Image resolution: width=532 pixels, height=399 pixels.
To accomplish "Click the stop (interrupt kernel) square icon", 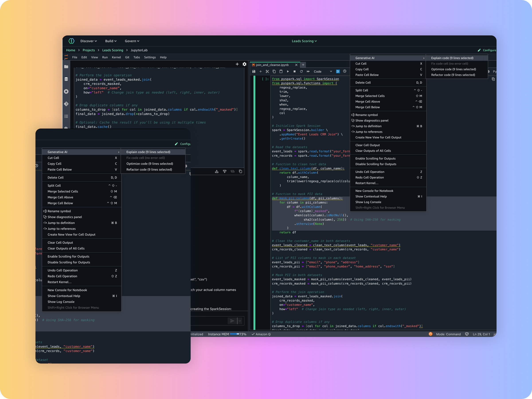I will pyautogui.click(x=294, y=71).
